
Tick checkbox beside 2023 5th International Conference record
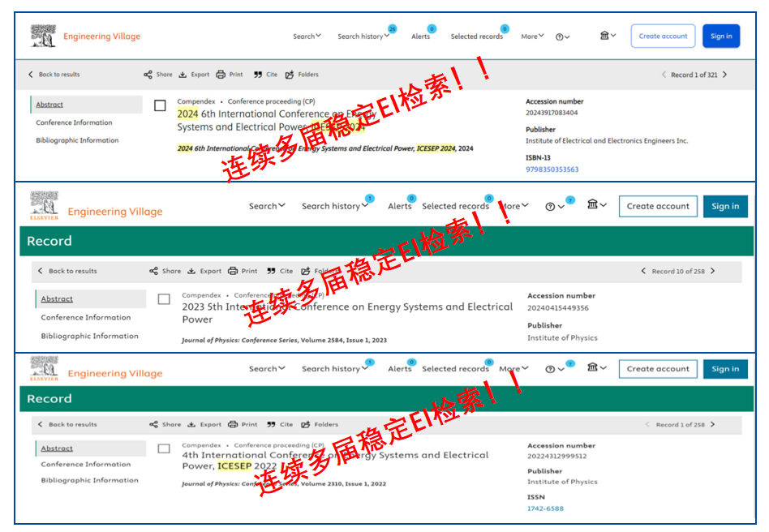pyautogui.click(x=164, y=299)
